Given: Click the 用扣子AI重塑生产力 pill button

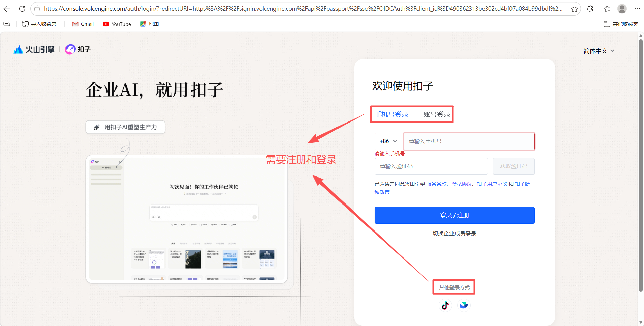Looking at the screenshot, I should click(125, 127).
